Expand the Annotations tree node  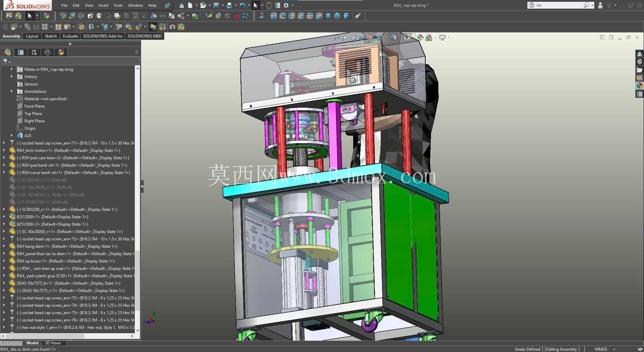(12, 91)
